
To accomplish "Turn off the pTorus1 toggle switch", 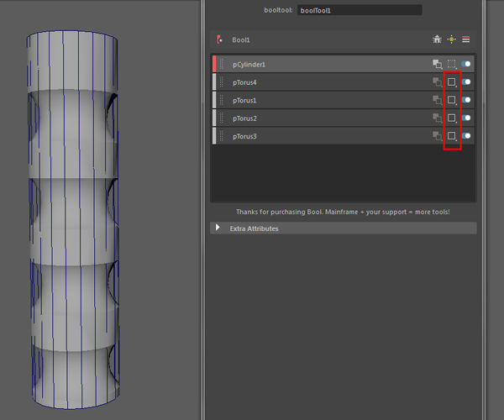I will click(466, 100).
